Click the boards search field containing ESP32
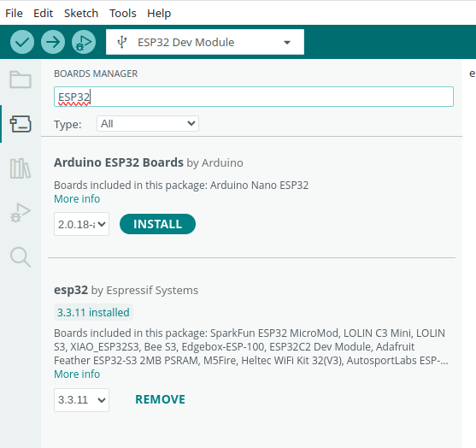Screen dimensions: 476x448 coord(254,97)
